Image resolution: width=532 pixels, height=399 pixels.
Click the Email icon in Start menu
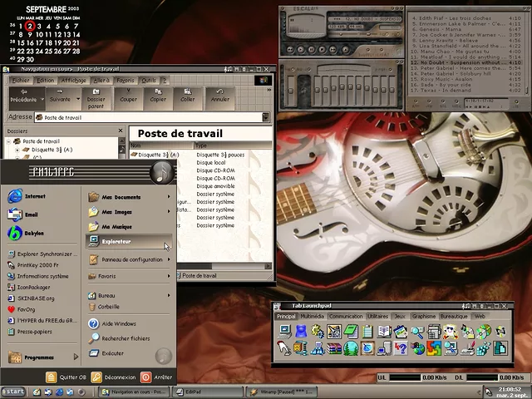pos(15,214)
